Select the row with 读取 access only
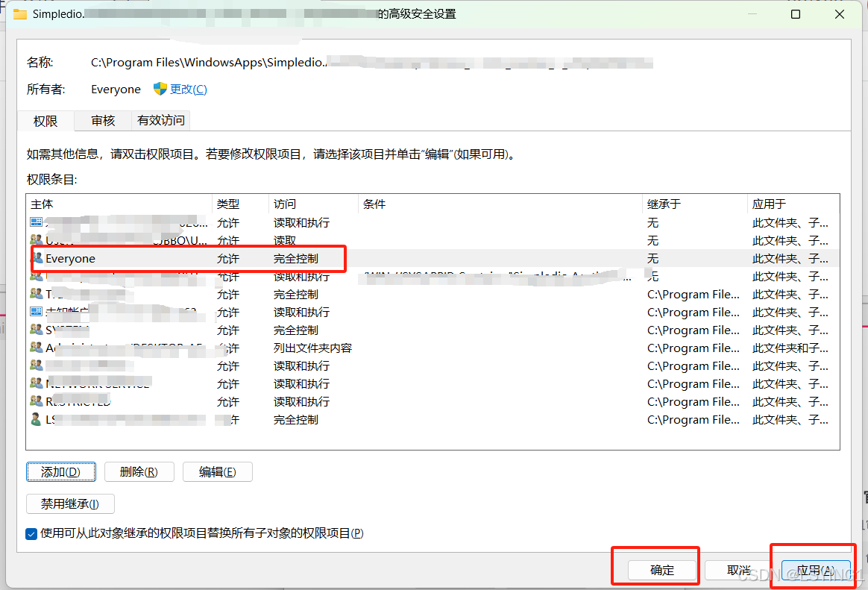Viewport: 868px width, 590px height. [x=433, y=240]
